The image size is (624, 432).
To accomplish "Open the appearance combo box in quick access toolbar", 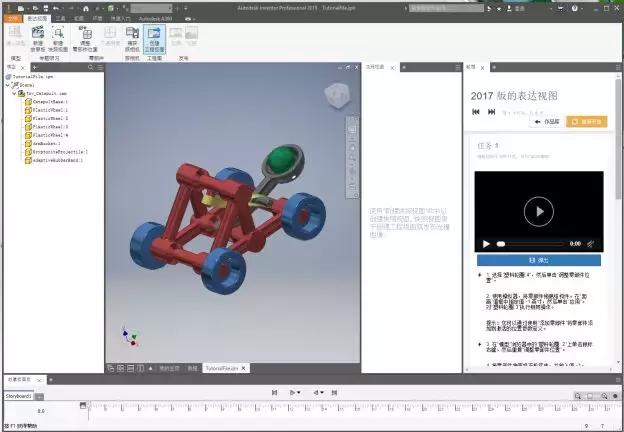I will (151, 8).
